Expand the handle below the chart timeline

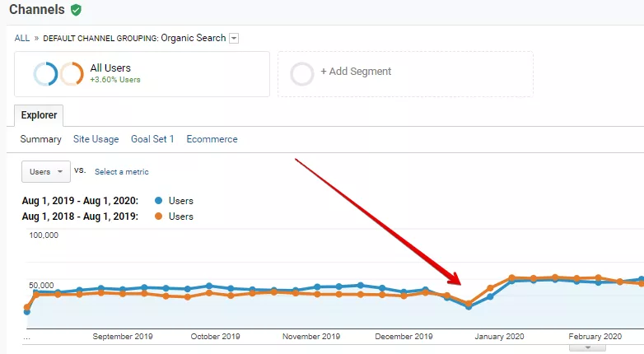point(587,348)
